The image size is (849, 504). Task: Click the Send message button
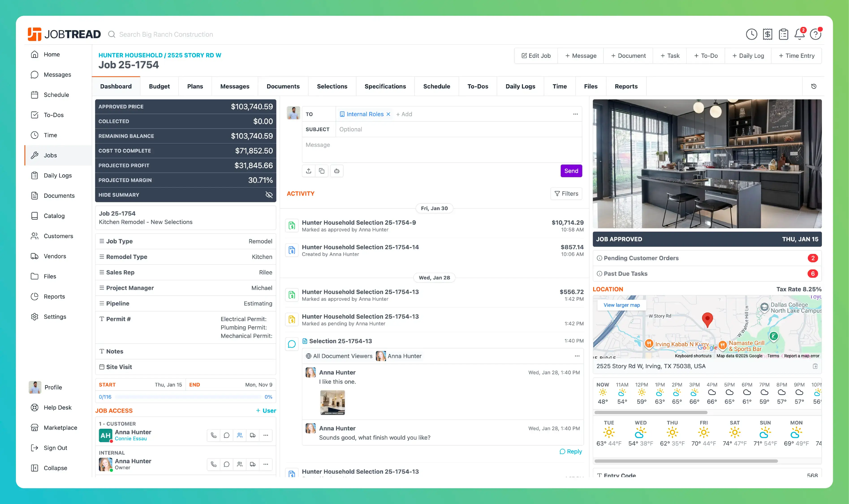click(x=571, y=171)
